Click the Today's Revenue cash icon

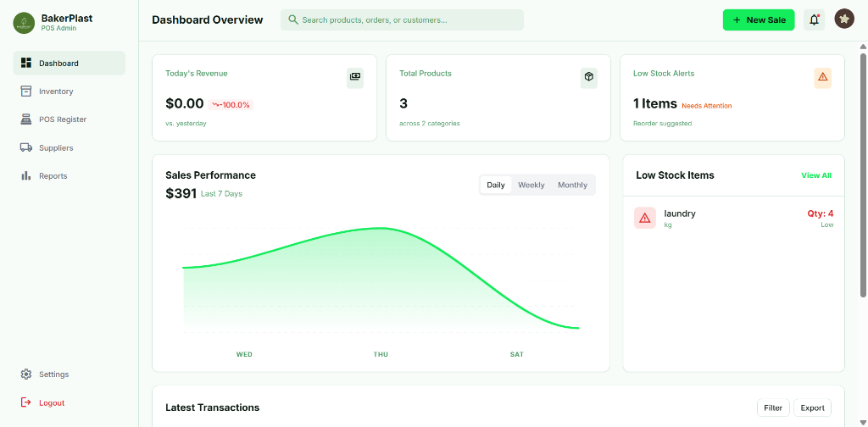(355, 77)
